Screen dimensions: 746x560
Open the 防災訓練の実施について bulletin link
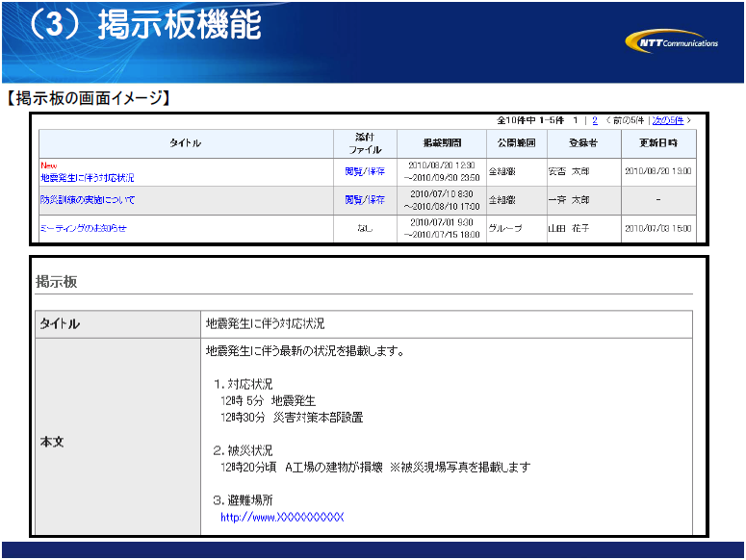point(88,200)
